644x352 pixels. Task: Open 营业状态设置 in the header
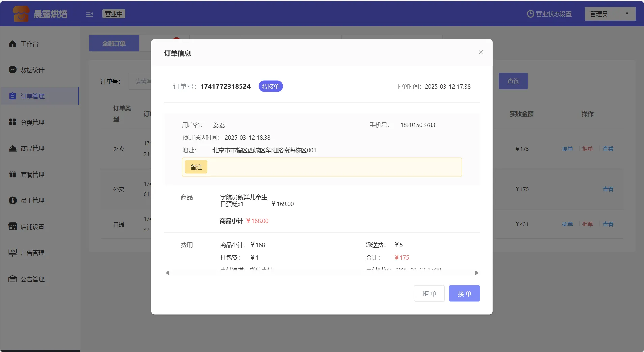tap(549, 14)
